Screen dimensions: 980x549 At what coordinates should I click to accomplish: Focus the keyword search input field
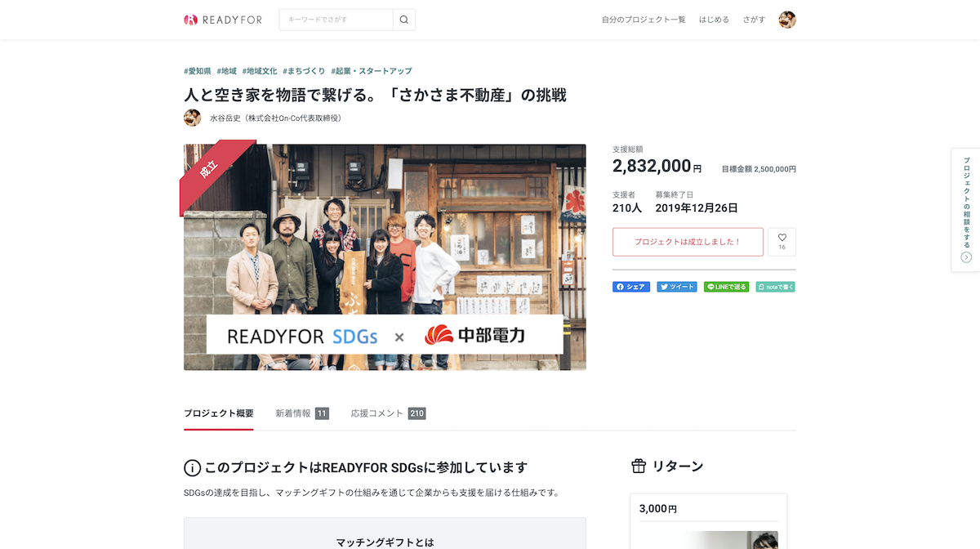pos(336,20)
